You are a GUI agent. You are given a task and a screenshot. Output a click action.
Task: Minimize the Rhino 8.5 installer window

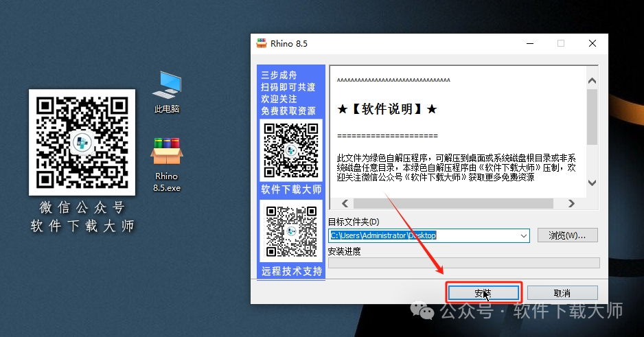pos(530,43)
